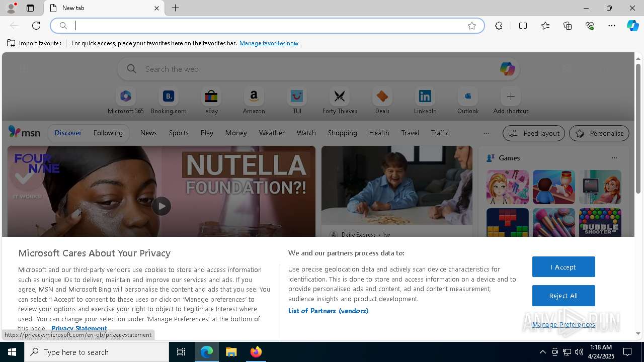This screenshot has width=644, height=362.
Task: Open the Play menu item
Action: (207, 133)
